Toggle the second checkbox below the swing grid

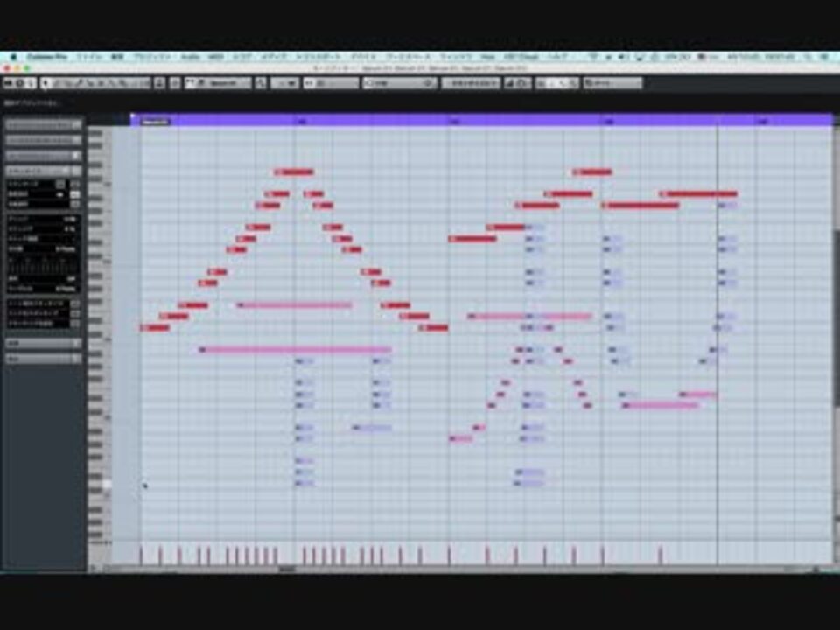point(75,313)
